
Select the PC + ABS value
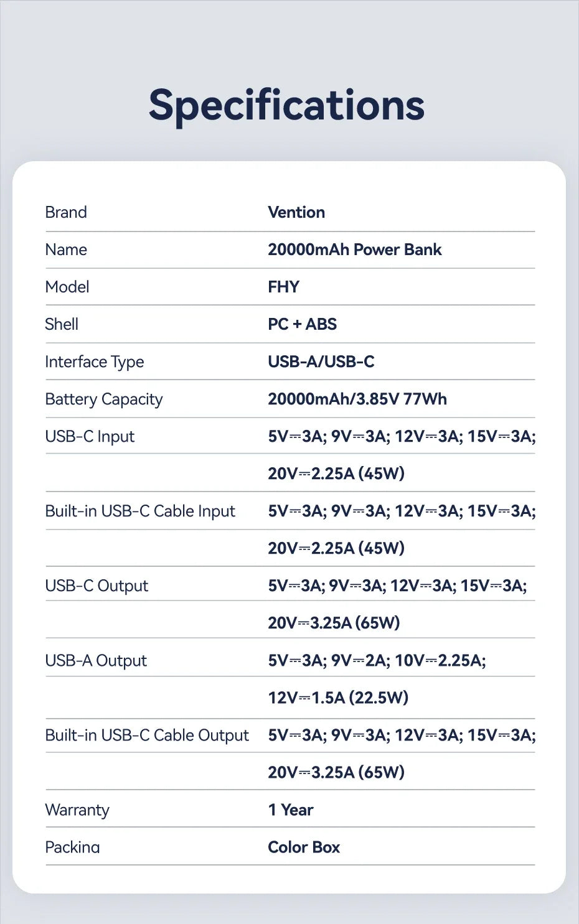302,324
